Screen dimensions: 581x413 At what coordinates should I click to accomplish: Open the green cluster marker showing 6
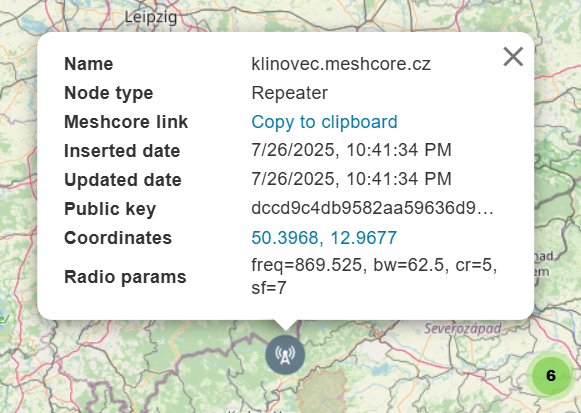click(x=551, y=376)
